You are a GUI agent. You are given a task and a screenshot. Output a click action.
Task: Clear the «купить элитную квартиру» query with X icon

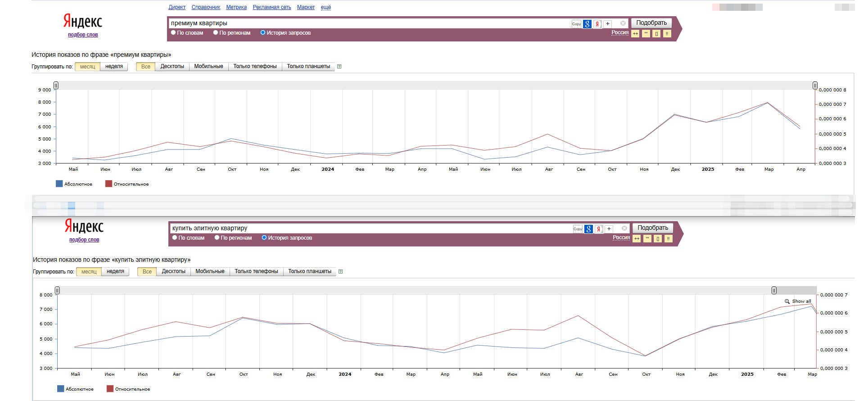pos(624,228)
